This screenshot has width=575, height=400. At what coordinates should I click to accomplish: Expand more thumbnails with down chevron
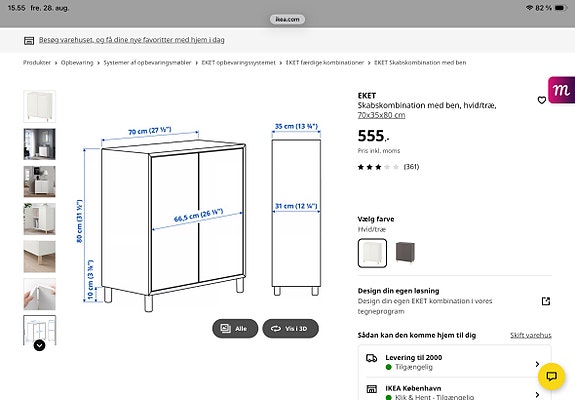[40, 345]
